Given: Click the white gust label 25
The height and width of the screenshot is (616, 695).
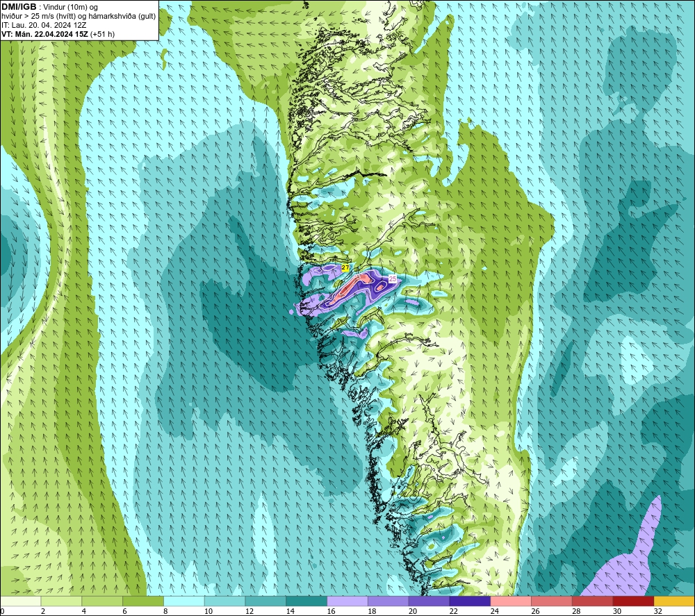Looking at the screenshot, I should tap(392, 279).
